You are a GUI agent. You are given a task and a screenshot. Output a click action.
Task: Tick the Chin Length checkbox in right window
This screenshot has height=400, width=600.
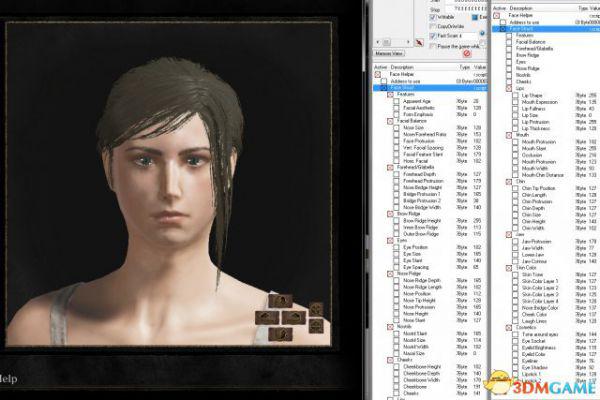[x=515, y=195]
